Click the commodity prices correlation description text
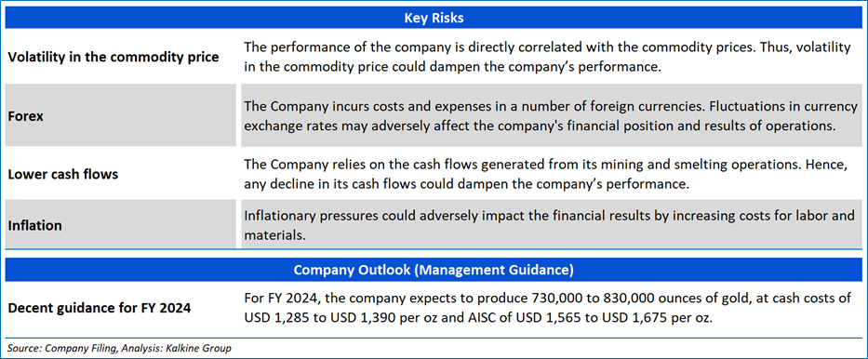This screenshot has width=868, height=359. tap(547, 57)
